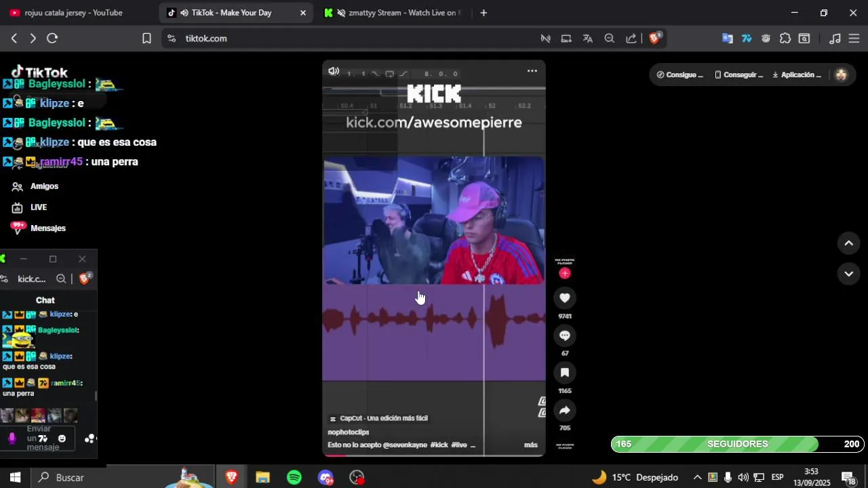The width and height of the screenshot is (868, 488).
Task: Open the comments bubble showing 67
Action: click(x=564, y=335)
